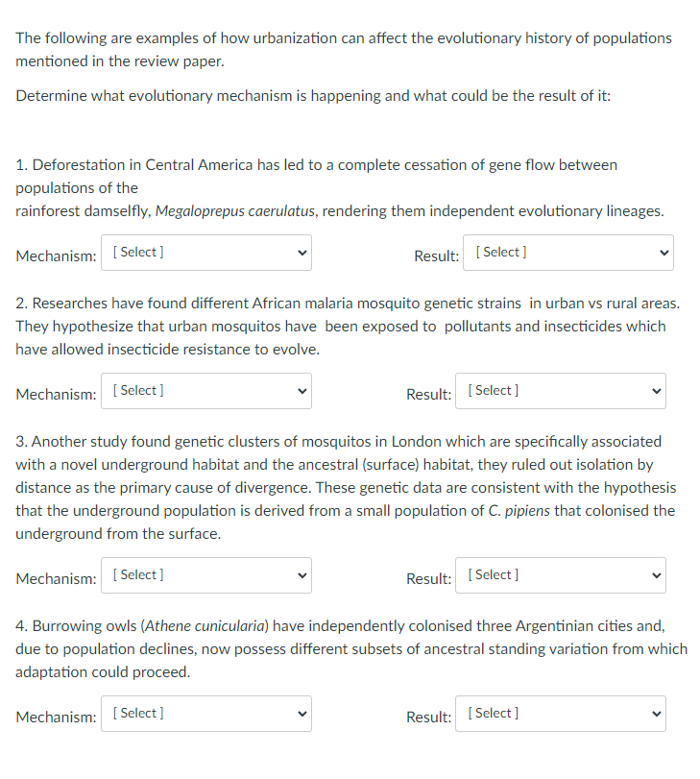This screenshot has height=779, width=700.
Task: Open the Result dropdown for question 2
Action: [x=561, y=391]
